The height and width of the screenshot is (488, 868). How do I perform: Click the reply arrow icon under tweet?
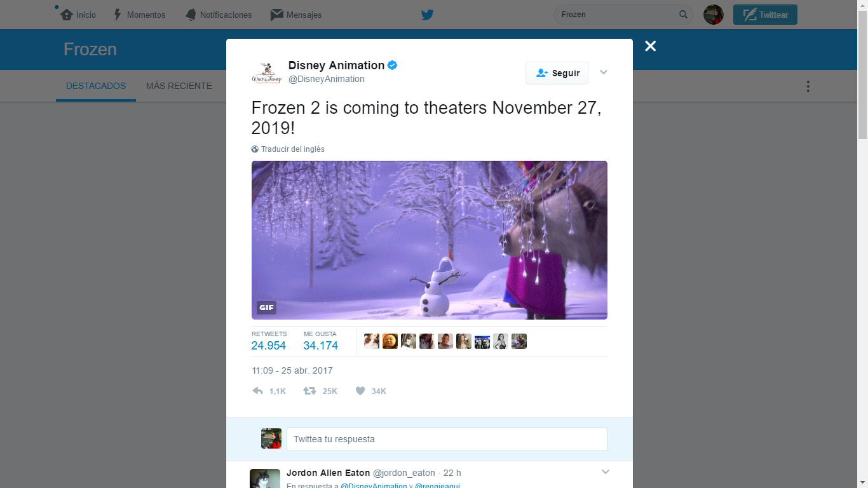(257, 391)
